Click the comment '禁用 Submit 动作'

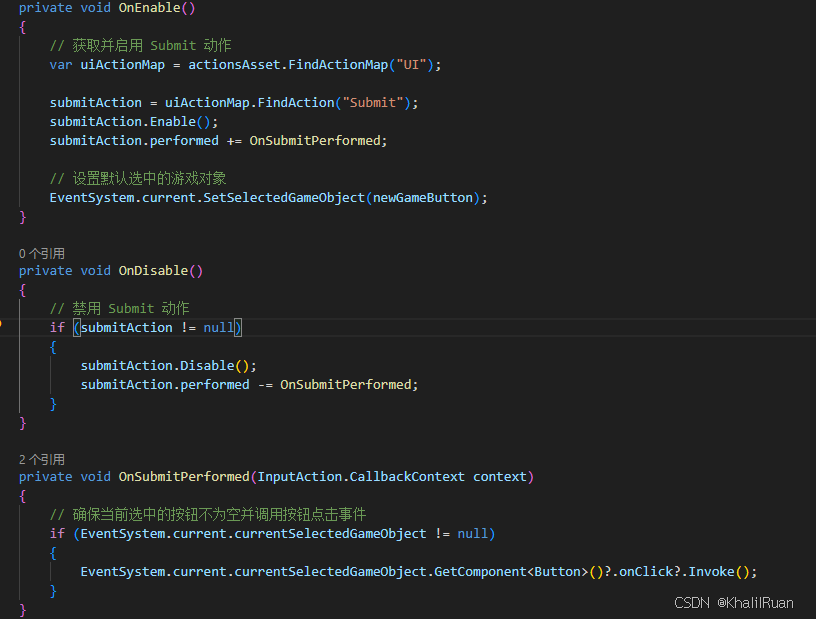(119, 308)
